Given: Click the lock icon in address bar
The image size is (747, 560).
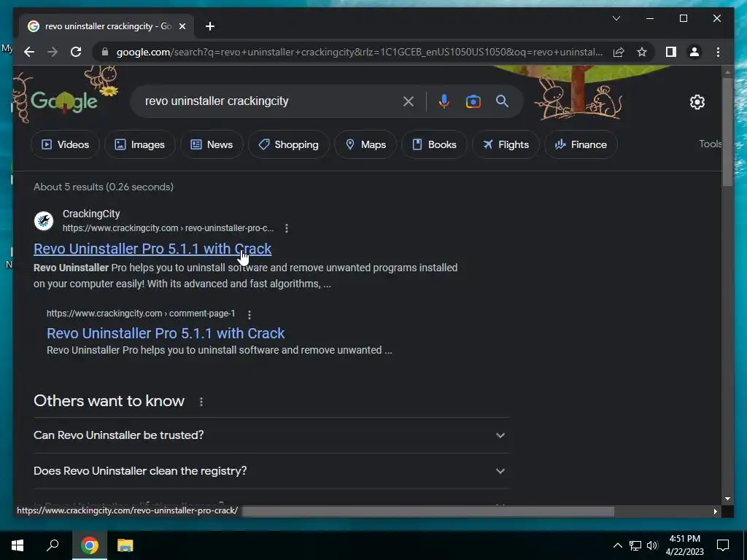Looking at the screenshot, I should [105, 52].
